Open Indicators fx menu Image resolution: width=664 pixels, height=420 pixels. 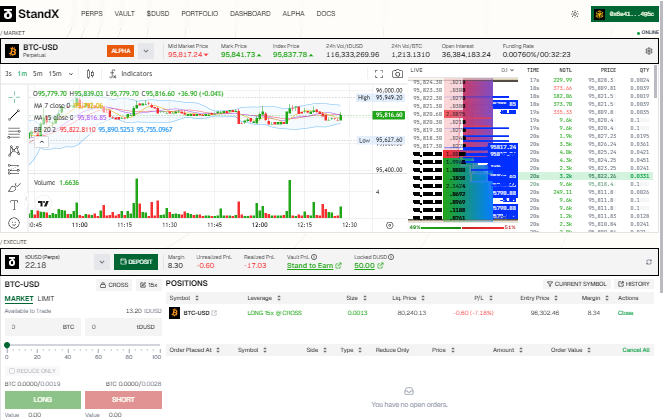(x=130, y=74)
